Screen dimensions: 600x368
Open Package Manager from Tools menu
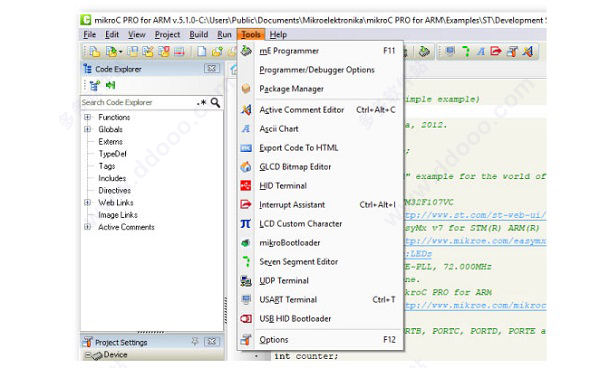320,89
